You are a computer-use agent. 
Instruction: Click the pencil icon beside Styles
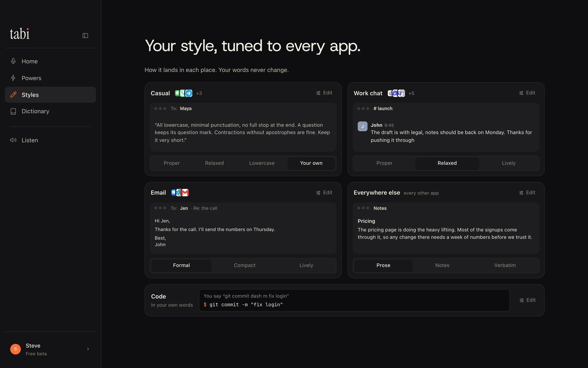tap(13, 95)
